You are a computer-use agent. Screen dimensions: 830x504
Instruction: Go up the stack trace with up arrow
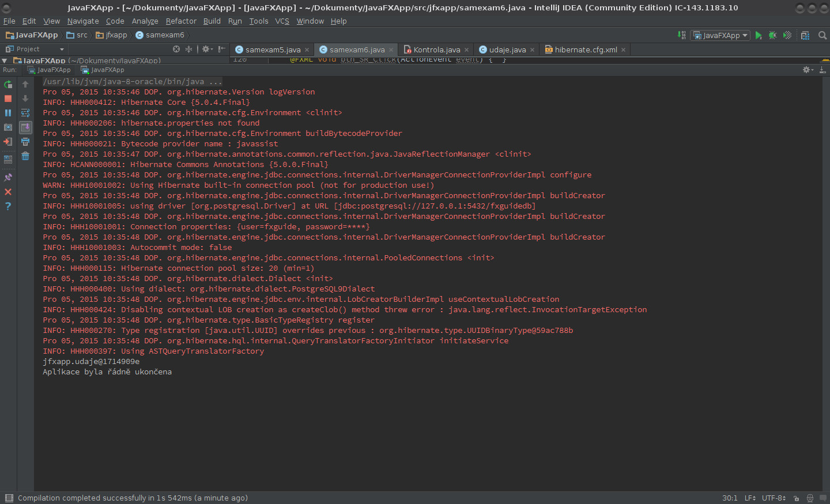[x=25, y=84]
